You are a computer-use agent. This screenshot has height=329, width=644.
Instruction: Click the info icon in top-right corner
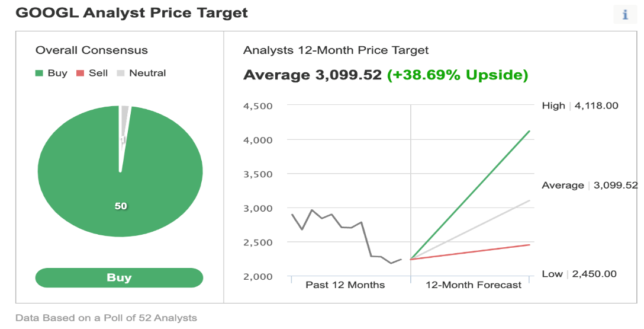point(624,15)
